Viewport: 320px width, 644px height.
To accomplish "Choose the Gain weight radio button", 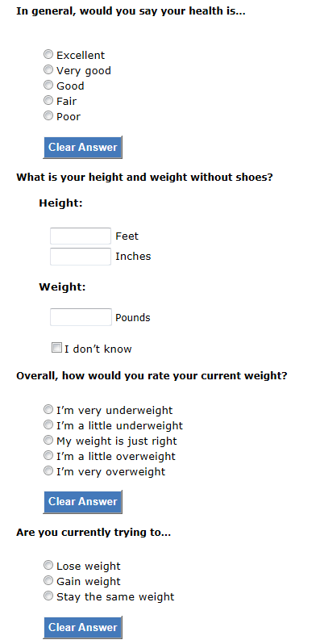I will [x=48, y=581].
